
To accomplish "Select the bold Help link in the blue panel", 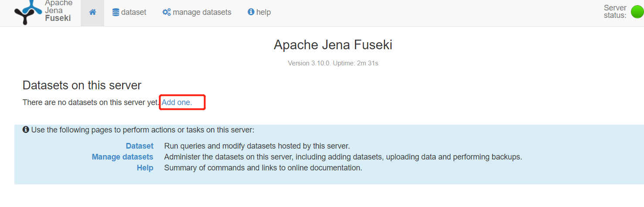I will (145, 168).
